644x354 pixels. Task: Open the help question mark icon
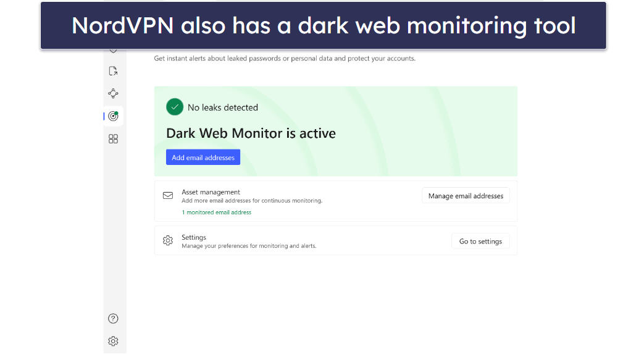pyautogui.click(x=113, y=319)
